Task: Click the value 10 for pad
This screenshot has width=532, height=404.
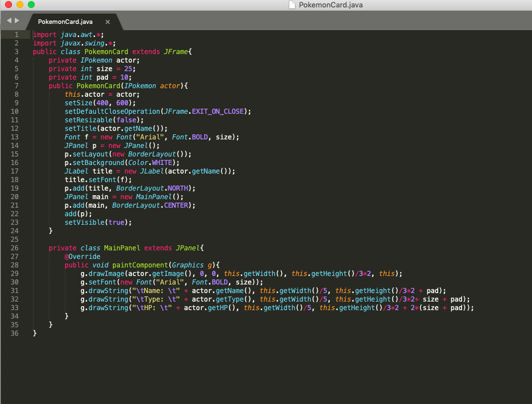Action: (x=124, y=77)
